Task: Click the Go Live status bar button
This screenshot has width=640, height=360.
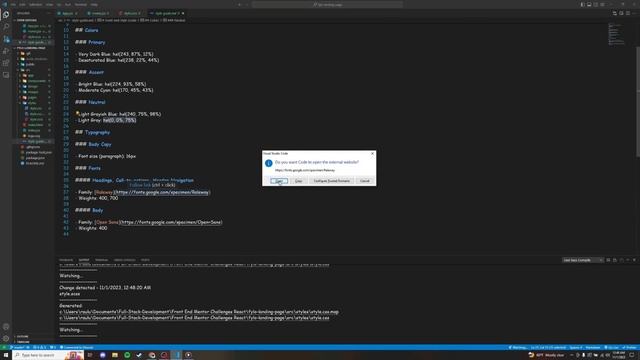Action: [611, 348]
